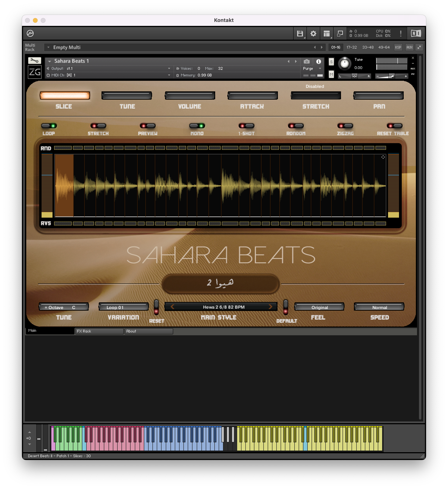
Task: Click the ZG library logo
Action: [x=35, y=72]
